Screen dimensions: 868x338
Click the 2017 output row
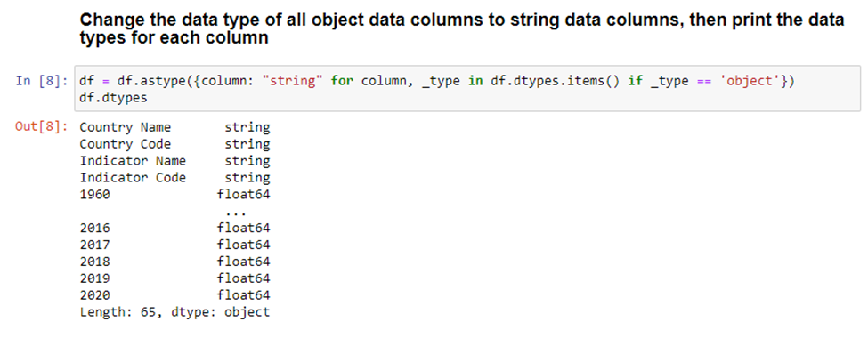pos(174,245)
